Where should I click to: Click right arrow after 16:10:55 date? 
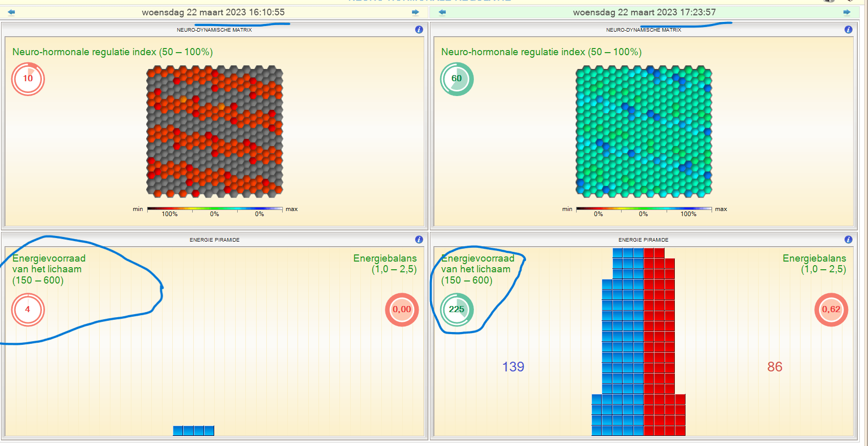415,12
